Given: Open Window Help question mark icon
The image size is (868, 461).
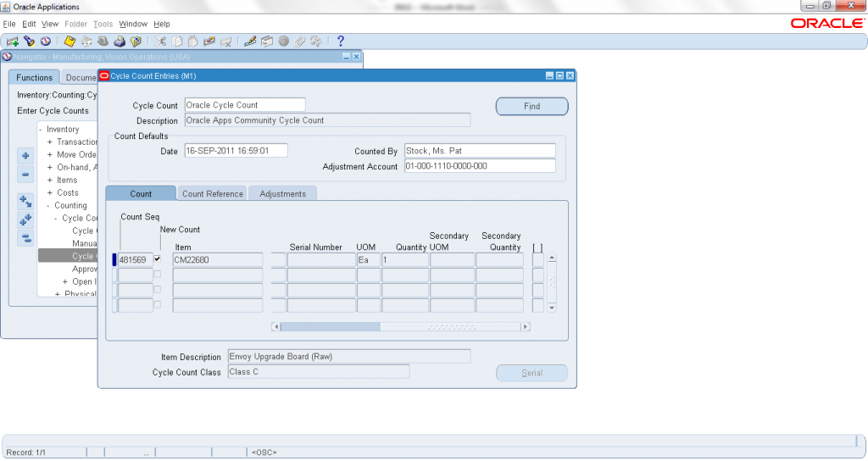Looking at the screenshot, I should pos(341,41).
